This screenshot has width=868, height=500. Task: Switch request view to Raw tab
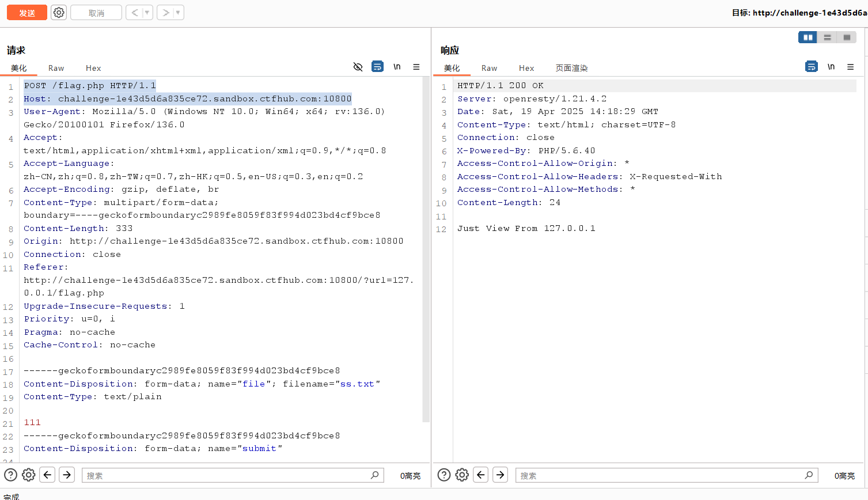(x=56, y=68)
